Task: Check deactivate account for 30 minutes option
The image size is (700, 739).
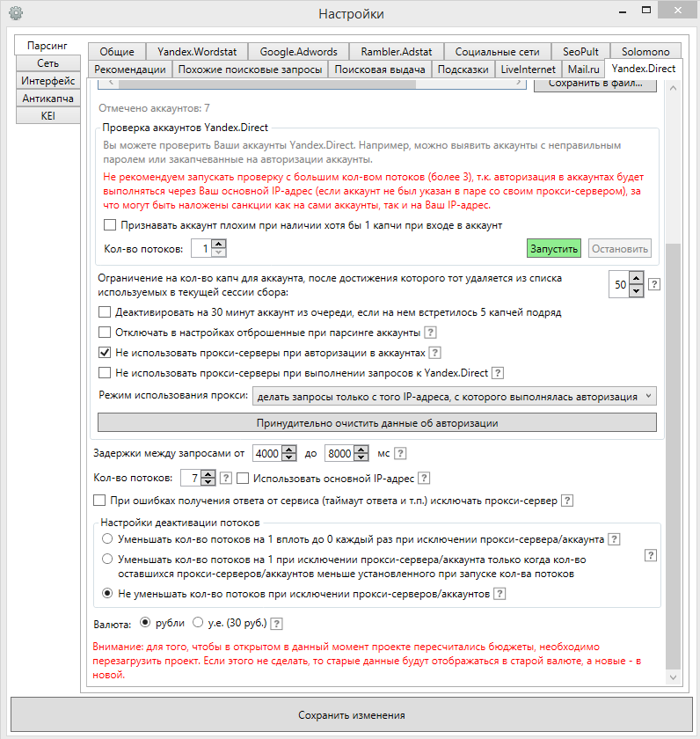Action: tap(105, 312)
